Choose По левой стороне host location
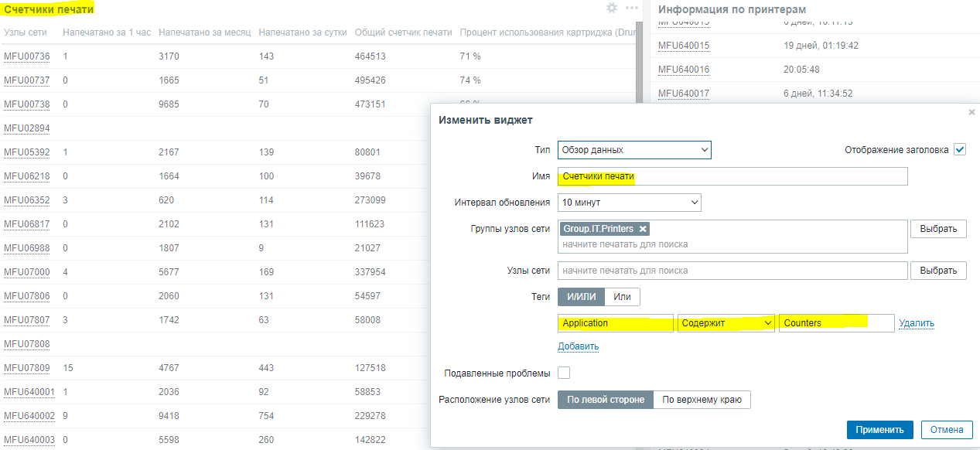The width and height of the screenshot is (980, 450). [606, 400]
